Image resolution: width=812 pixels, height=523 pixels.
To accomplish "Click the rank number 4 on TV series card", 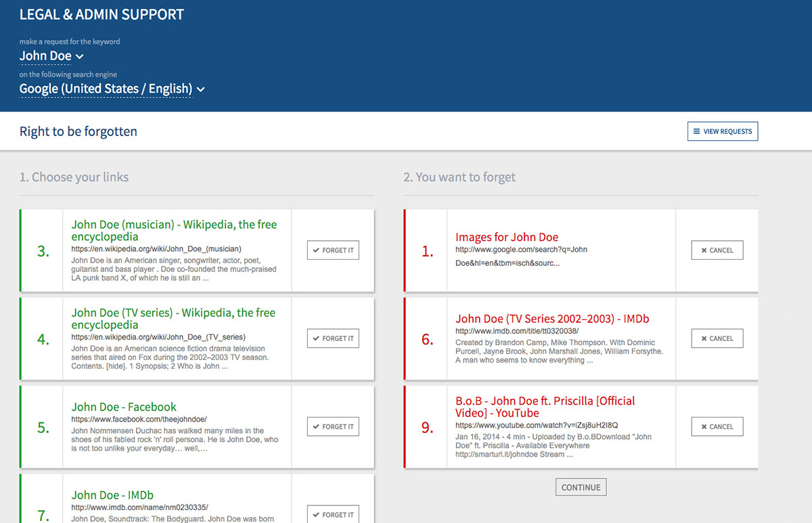I will pyautogui.click(x=43, y=340).
